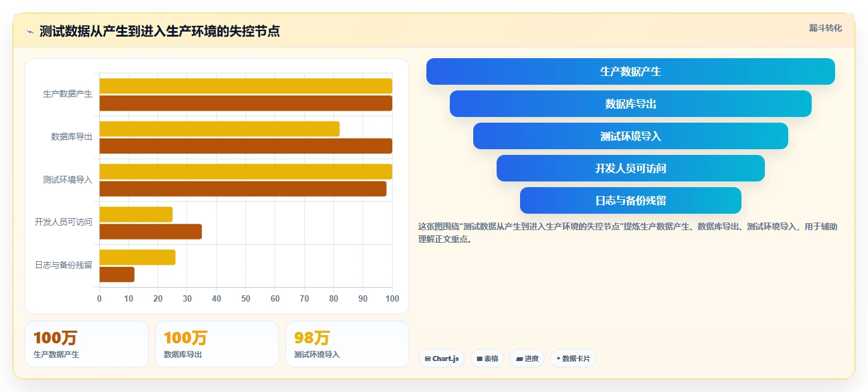Click brown bar for 日志与备份残留
This screenshot has height=392, width=868.
coord(117,274)
